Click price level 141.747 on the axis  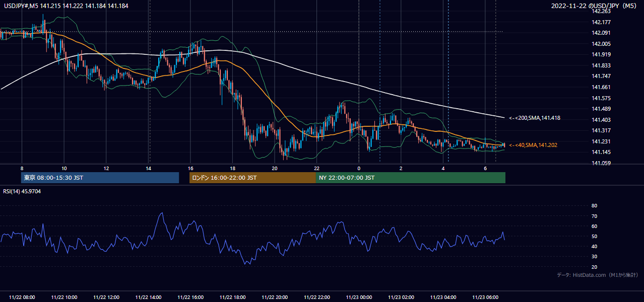pyautogui.click(x=601, y=76)
